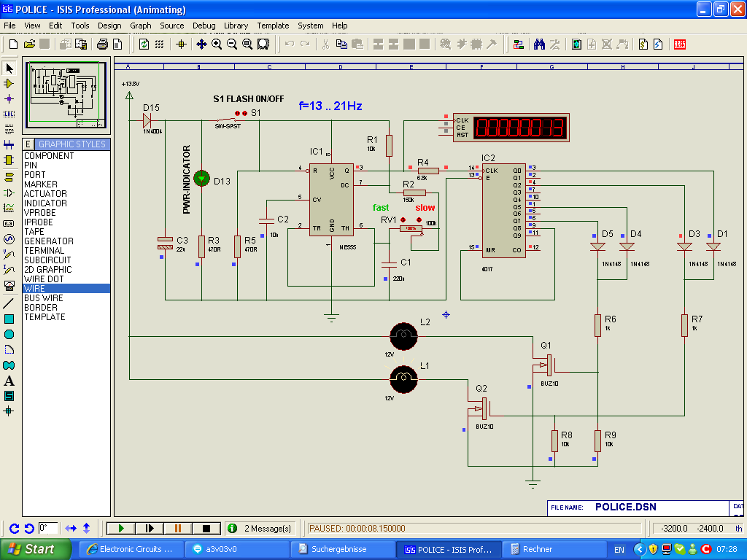Launch ARES netlist transfer icon
747x560 pixels.
[x=680, y=44]
